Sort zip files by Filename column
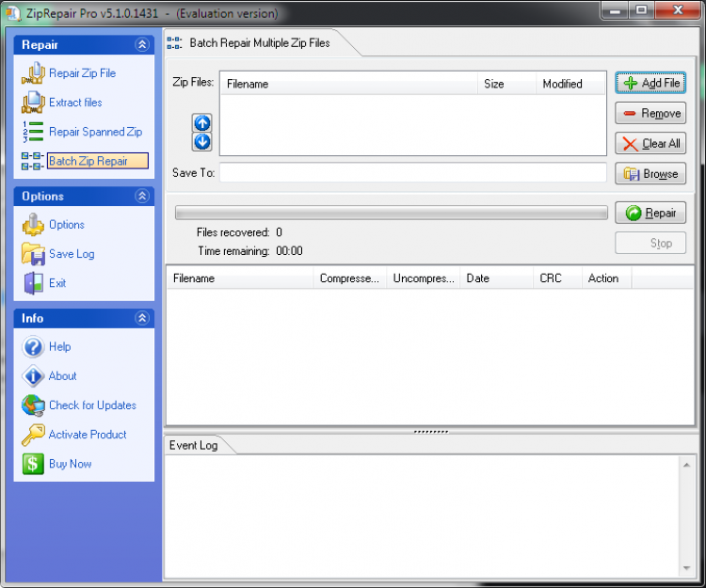Image resolution: width=706 pixels, height=588 pixels. 349,84
